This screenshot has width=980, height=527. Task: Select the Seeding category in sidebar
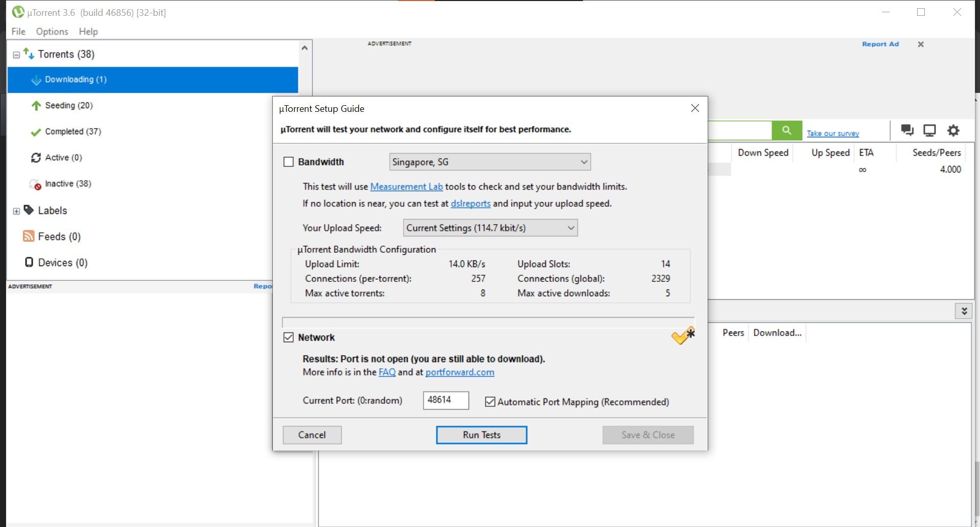click(68, 105)
